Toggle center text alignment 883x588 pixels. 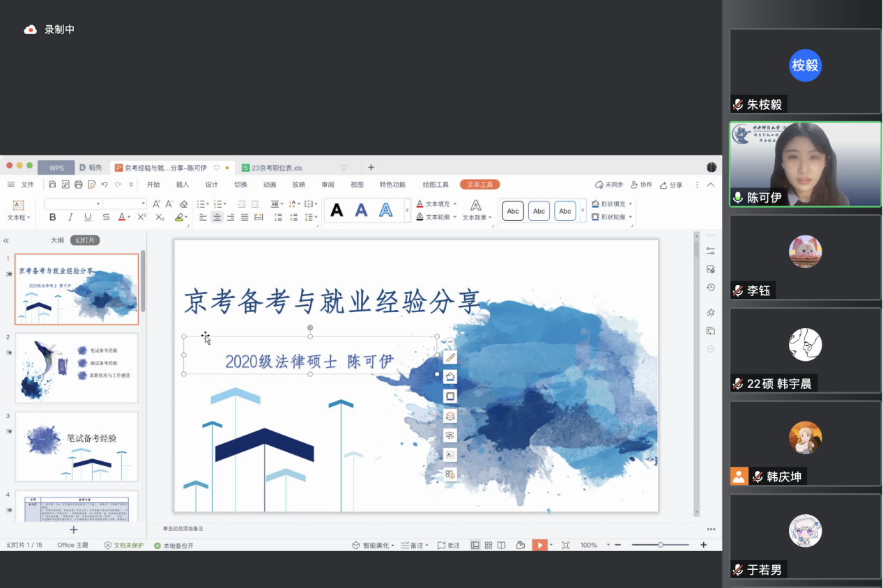[217, 217]
